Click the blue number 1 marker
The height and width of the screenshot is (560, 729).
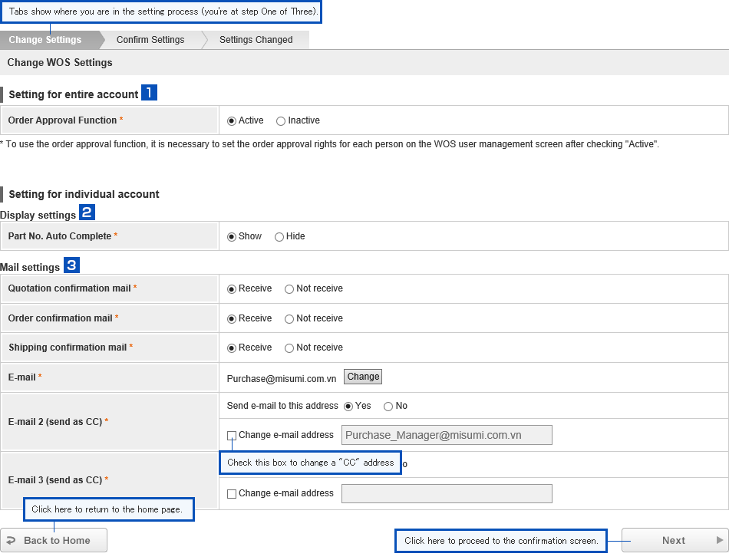(149, 93)
